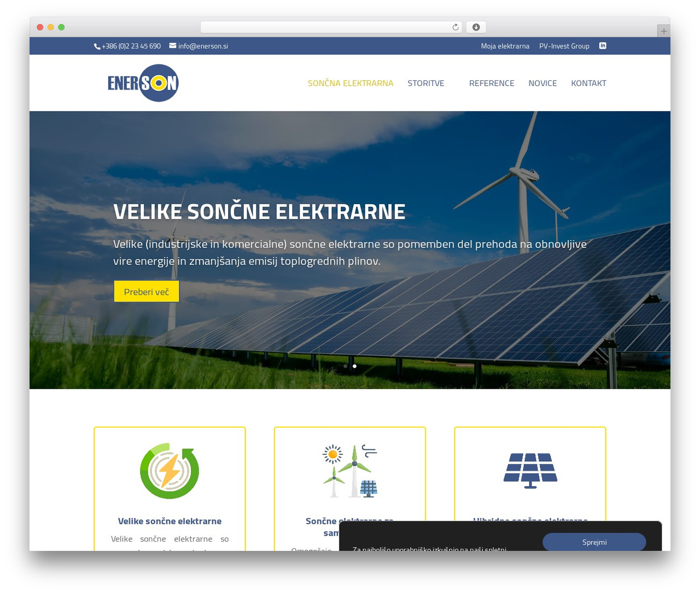
Task: Call the +386 (0)2 23 45 690 number
Action: 131,46
